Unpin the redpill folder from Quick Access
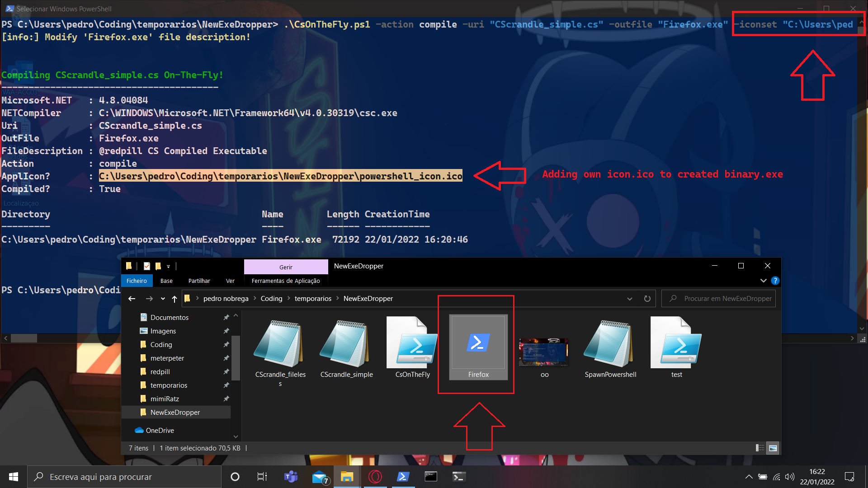 226,371
